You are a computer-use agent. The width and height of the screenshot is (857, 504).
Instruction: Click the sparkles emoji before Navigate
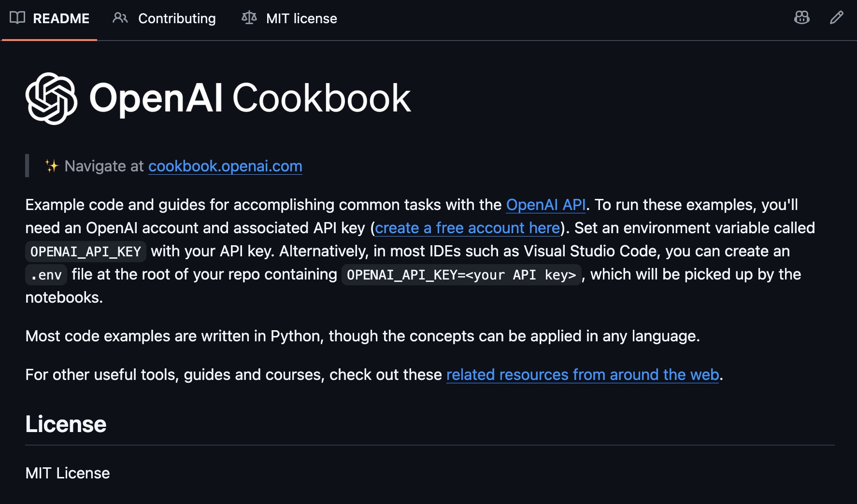pyautogui.click(x=52, y=166)
